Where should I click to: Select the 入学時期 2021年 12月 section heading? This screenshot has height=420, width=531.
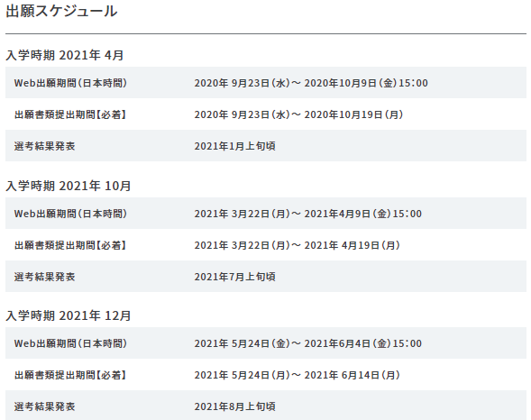pyautogui.click(x=69, y=315)
